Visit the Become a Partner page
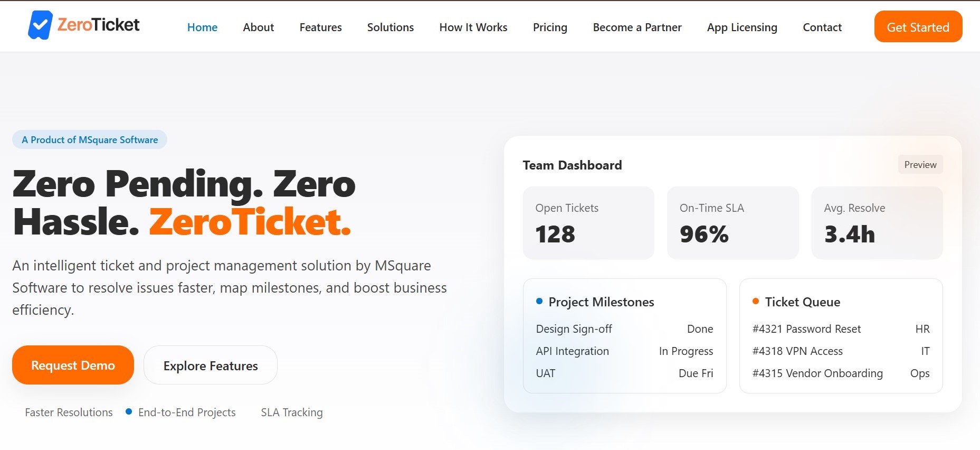Screen dimensions: 980x450 (637, 27)
